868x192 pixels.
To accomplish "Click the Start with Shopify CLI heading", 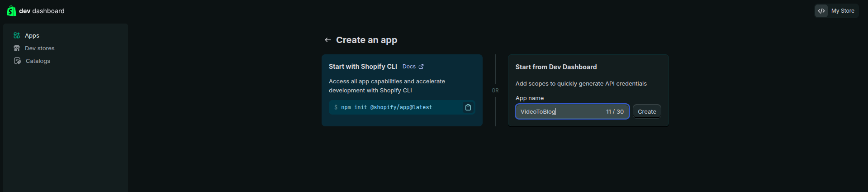I will coord(363,67).
